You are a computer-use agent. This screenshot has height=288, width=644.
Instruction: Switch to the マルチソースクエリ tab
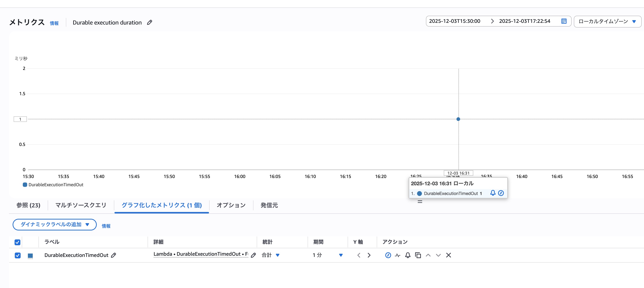tap(80, 205)
